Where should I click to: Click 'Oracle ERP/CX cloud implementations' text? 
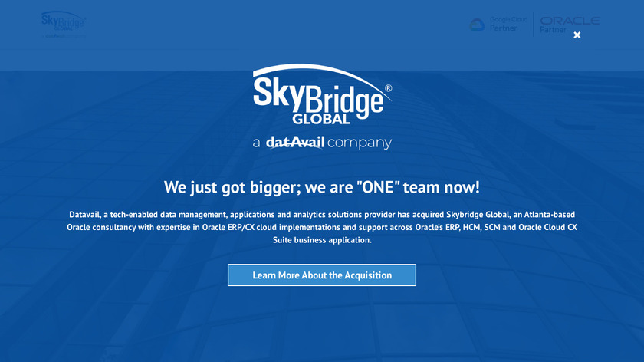[271, 227]
